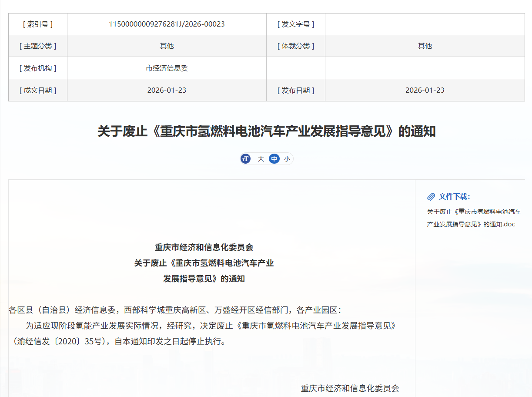
Task: Click the 市经济信息委 publisher cell
Action: [x=167, y=68]
